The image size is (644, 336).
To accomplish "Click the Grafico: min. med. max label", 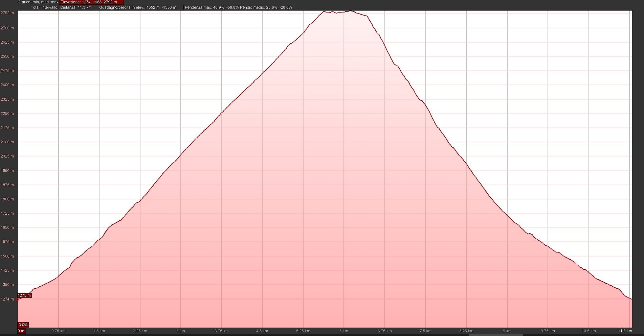I will (x=38, y=2).
